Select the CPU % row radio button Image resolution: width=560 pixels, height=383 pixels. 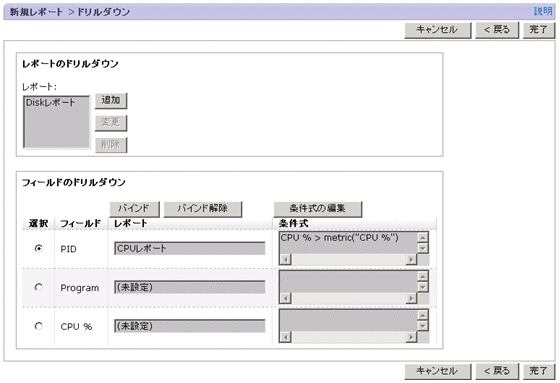(x=39, y=326)
